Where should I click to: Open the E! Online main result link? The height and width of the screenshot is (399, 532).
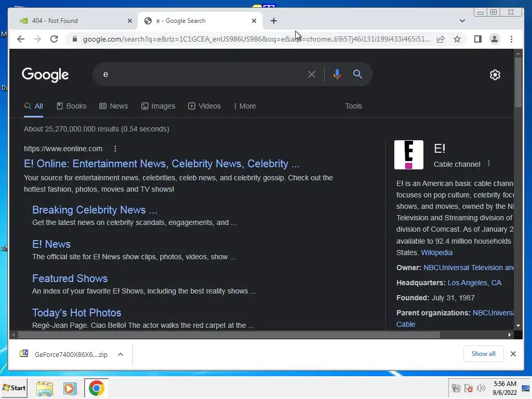tap(162, 164)
